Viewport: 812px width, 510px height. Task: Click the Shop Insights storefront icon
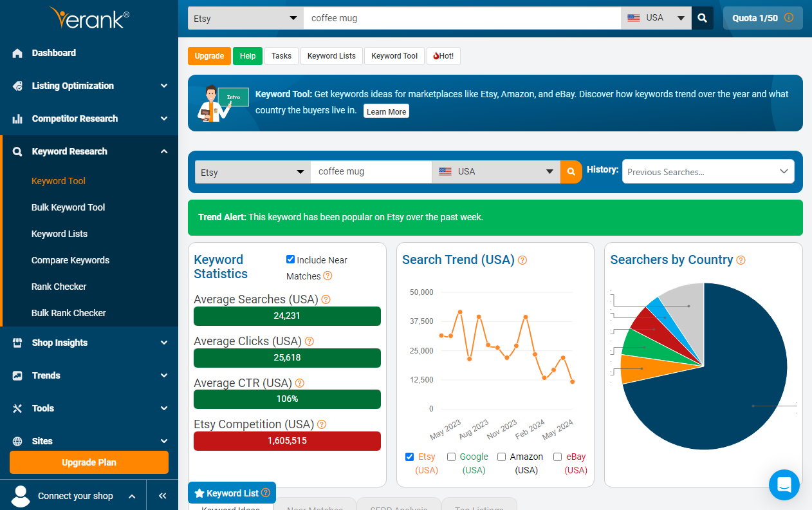tap(17, 343)
